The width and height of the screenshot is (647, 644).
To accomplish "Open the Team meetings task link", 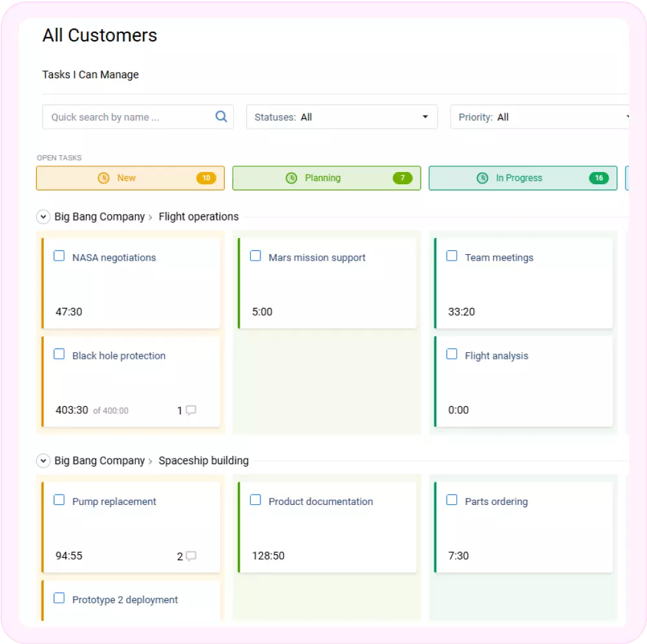I will pyautogui.click(x=499, y=257).
